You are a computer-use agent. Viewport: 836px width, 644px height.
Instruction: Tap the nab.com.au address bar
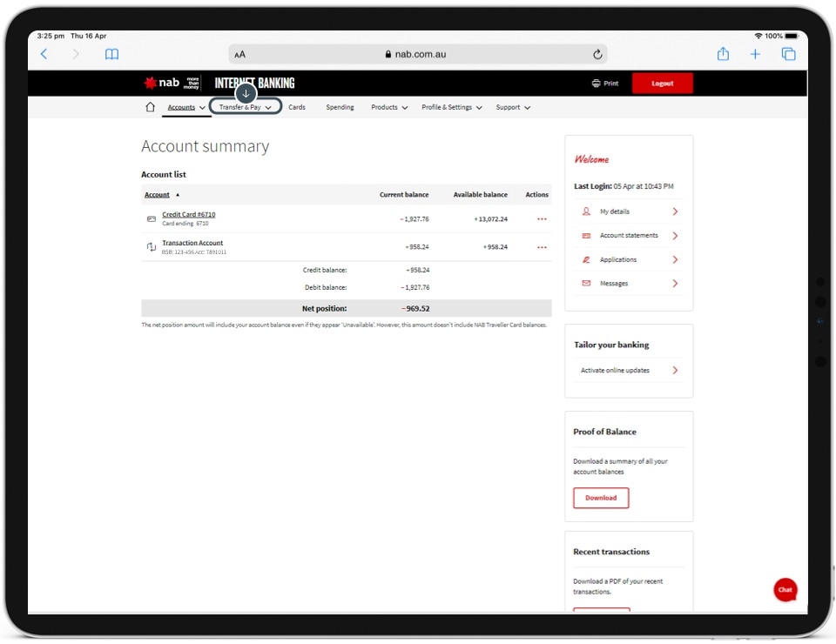(x=416, y=54)
